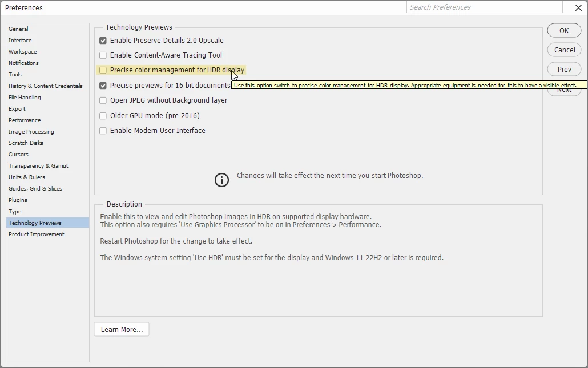Enable Open JPEG without Background layer

[x=103, y=100]
